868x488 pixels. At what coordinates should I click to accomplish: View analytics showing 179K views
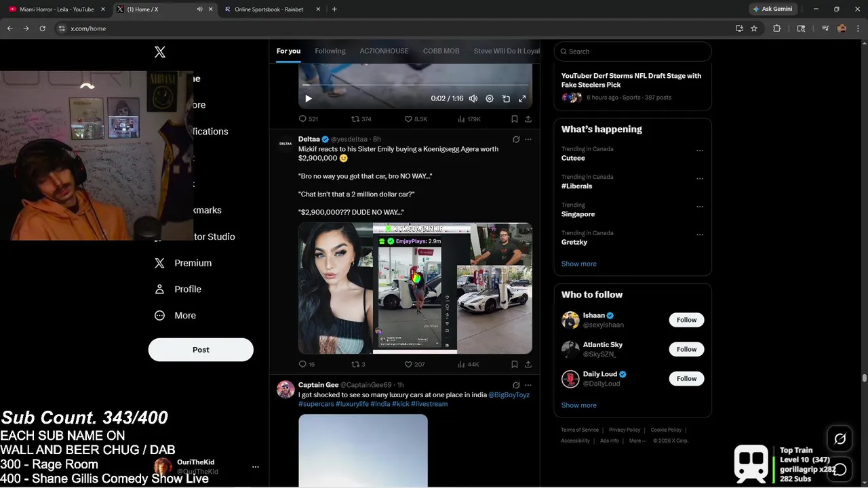click(x=469, y=119)
